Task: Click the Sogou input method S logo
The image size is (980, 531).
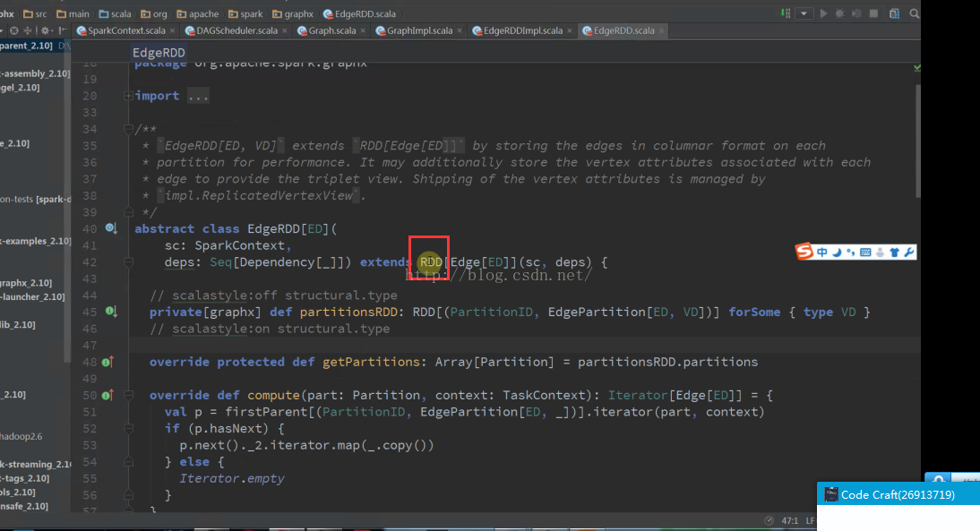Action: click(804, 251)
